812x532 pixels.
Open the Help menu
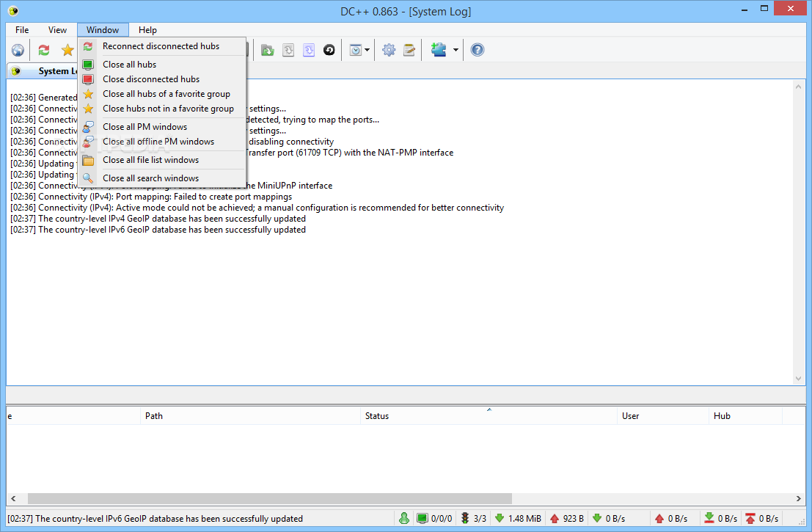[x=147, y=30]
